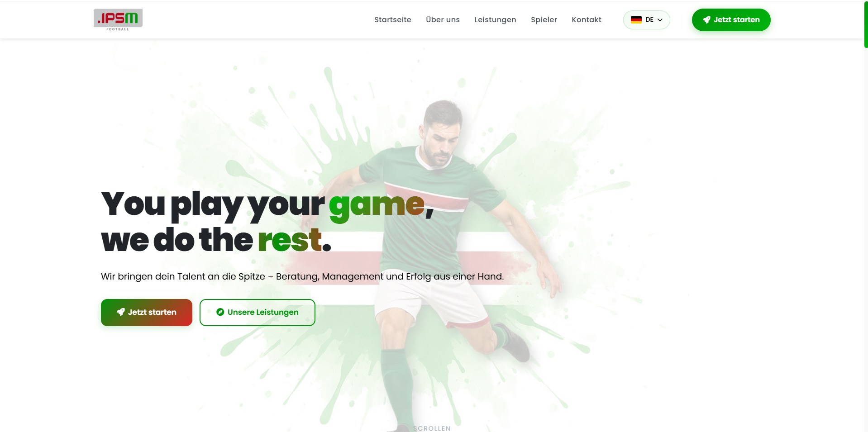Open the Kontakt page link
868x432 pixels.
pyautogui.click(x=586, y=20)
